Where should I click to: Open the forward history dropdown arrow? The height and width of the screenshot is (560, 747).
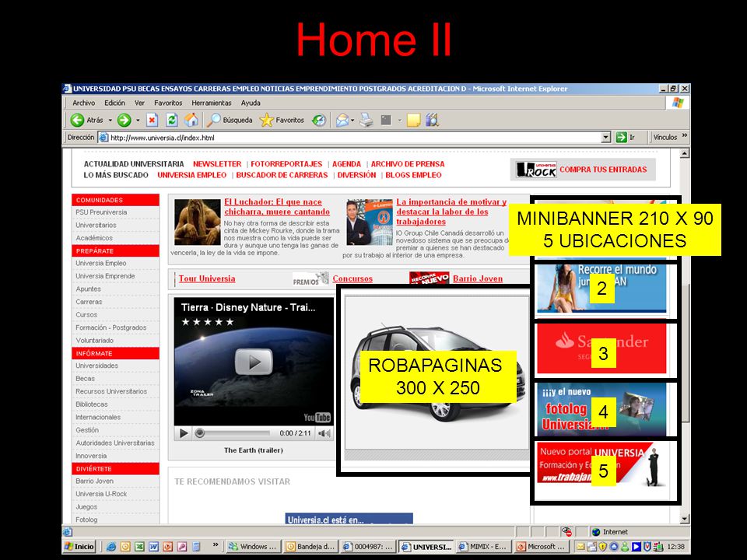point(138,120)
